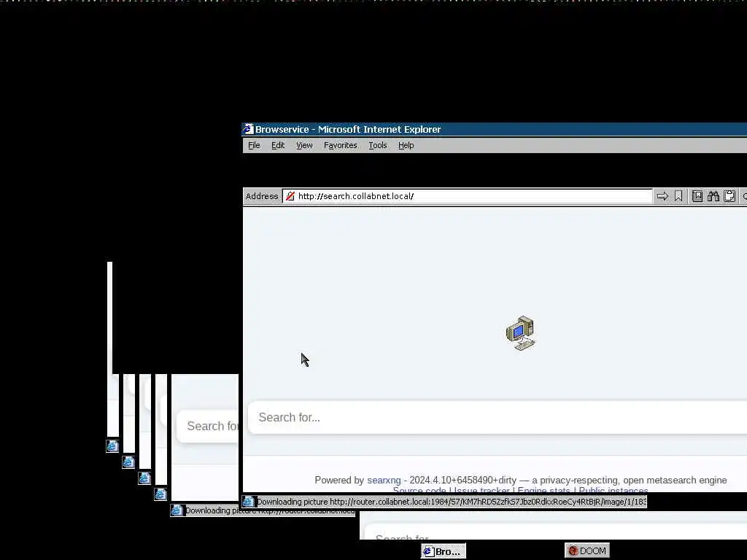
Task: Click the IE page icon in the status bar
Action: 248,502
